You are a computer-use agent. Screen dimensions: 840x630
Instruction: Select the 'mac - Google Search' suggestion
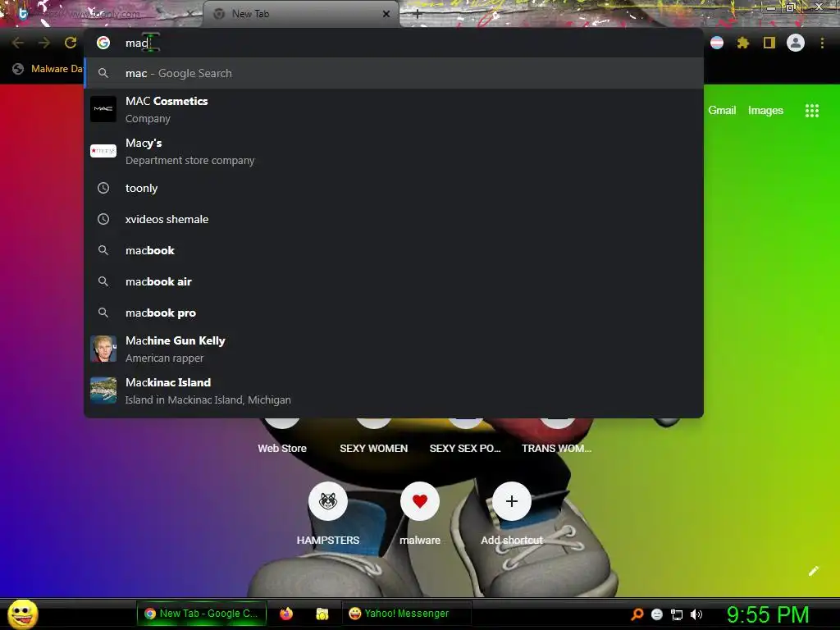click(x=394, y=73)
